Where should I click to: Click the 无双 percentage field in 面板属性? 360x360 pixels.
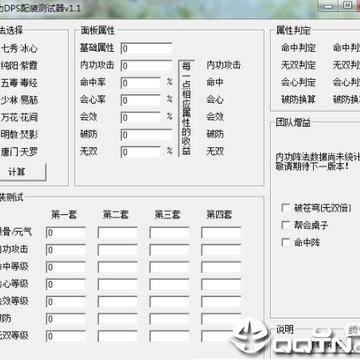coord(141,152)
